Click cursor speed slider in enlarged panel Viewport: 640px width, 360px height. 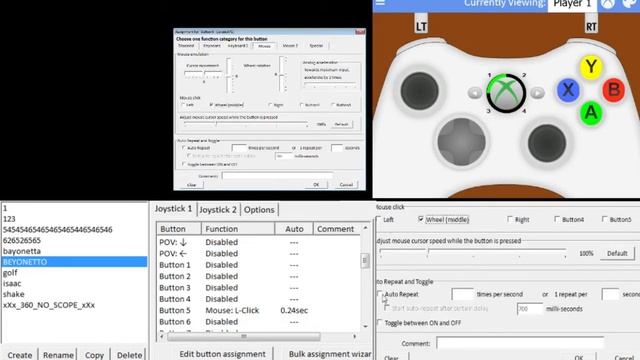tap(473, 253)
